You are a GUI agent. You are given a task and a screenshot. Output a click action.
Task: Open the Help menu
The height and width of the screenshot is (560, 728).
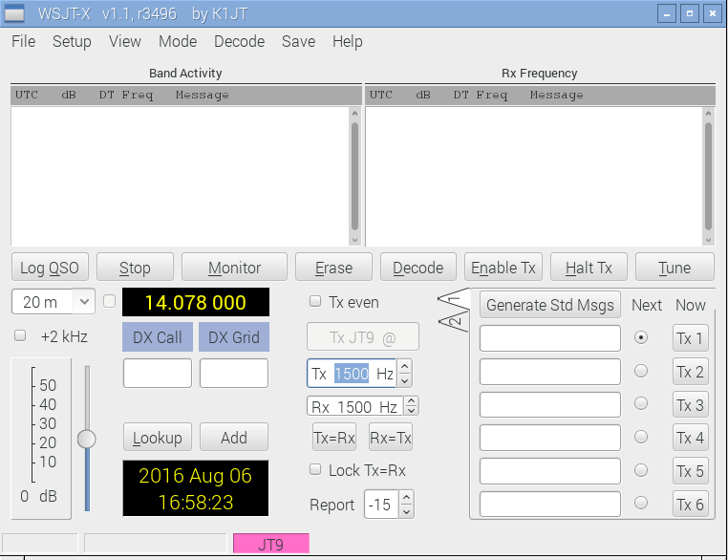tap(348, 41)
